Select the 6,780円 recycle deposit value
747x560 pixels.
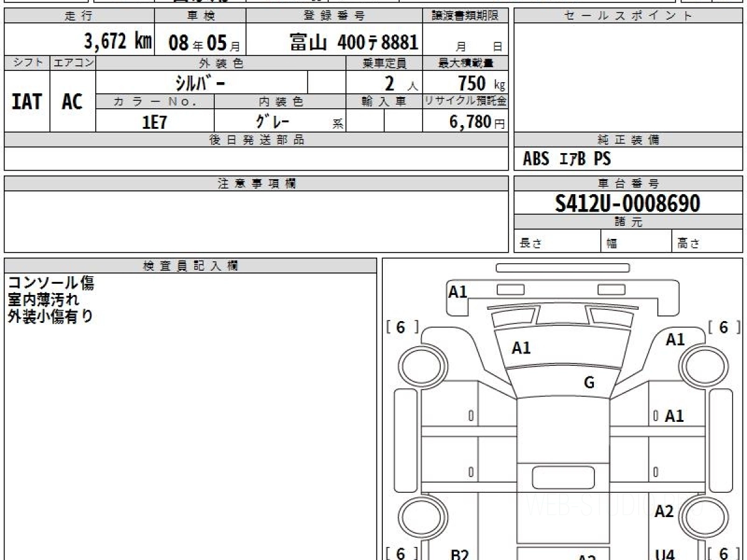coord(477,122)
